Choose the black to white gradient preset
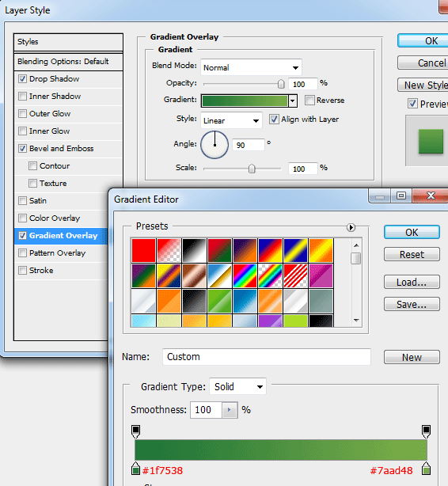448x486 pixels. [x=194, y=250]
